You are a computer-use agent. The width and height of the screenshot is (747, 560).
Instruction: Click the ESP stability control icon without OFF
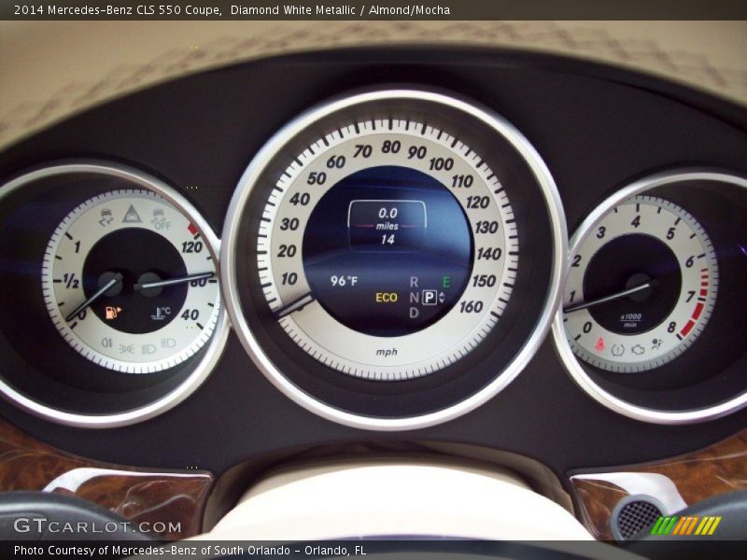(x=106, y=217)
